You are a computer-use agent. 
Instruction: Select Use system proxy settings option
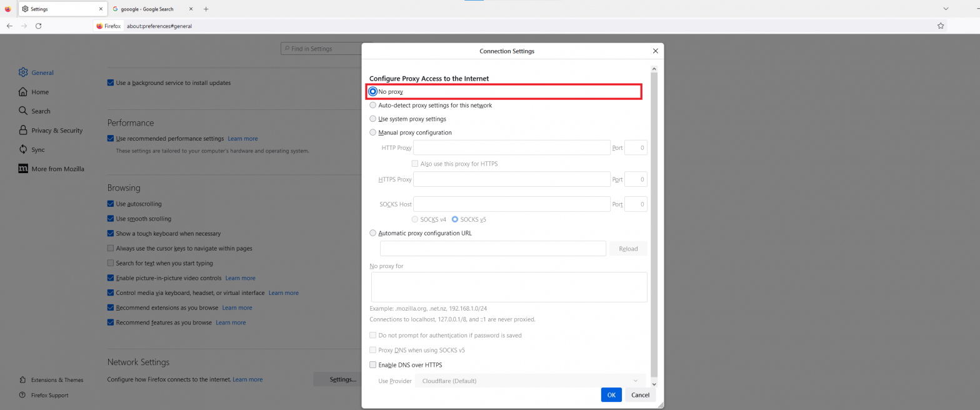(373, 119)
